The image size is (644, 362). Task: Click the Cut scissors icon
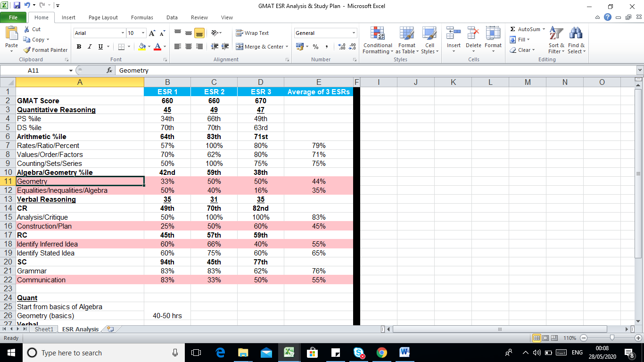click(27, 29)
